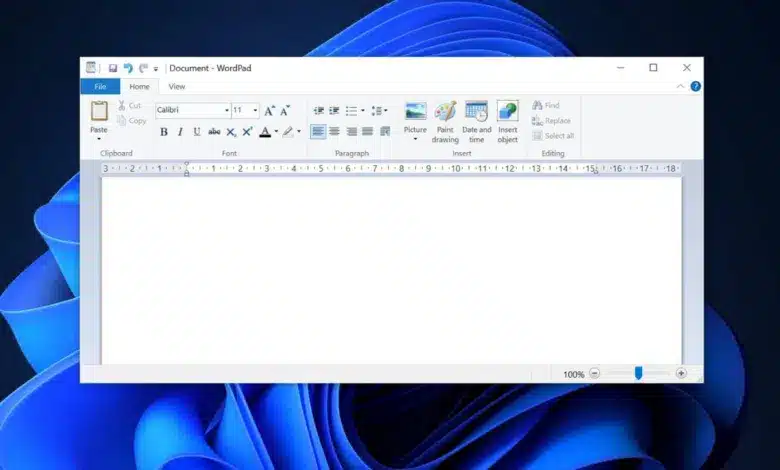Click Copy in Clipboard group
Image resolution: width=780 pixels, height=470 pixels.
coord(132,120)
